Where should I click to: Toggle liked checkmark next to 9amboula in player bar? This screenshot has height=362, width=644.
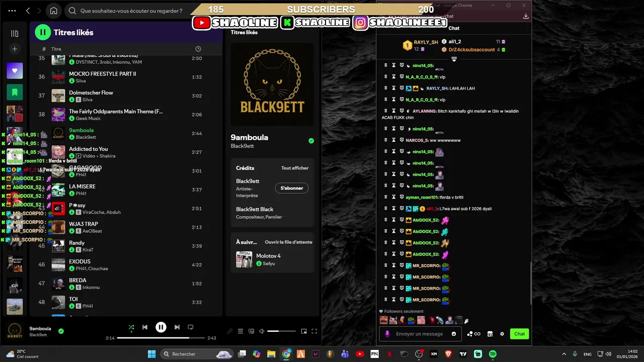coord(61,331)
